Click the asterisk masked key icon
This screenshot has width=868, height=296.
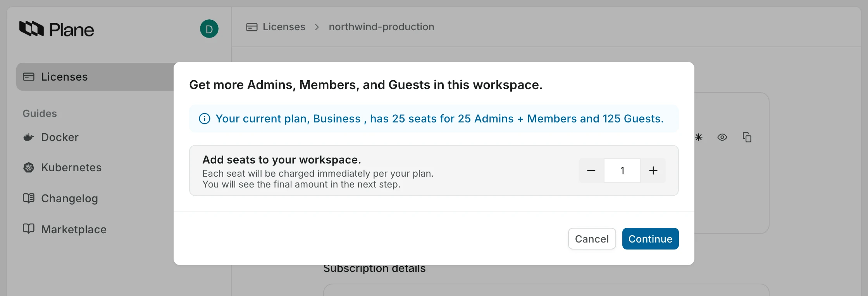698,137
